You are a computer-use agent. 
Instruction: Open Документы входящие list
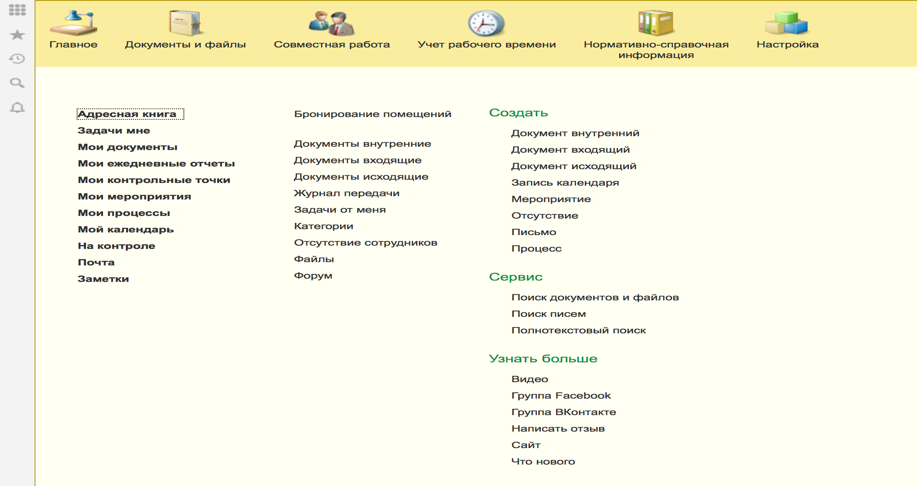(357, 160)
